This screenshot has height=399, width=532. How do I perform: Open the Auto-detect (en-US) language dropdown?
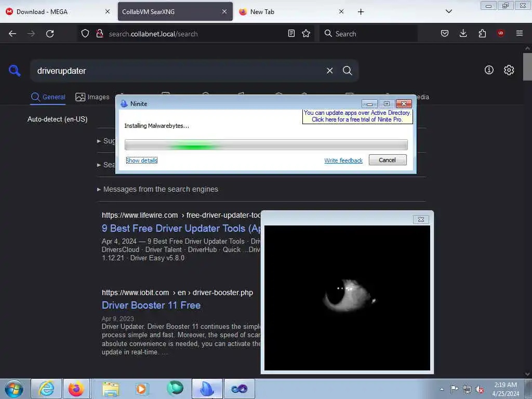click(x=57, y=119)
